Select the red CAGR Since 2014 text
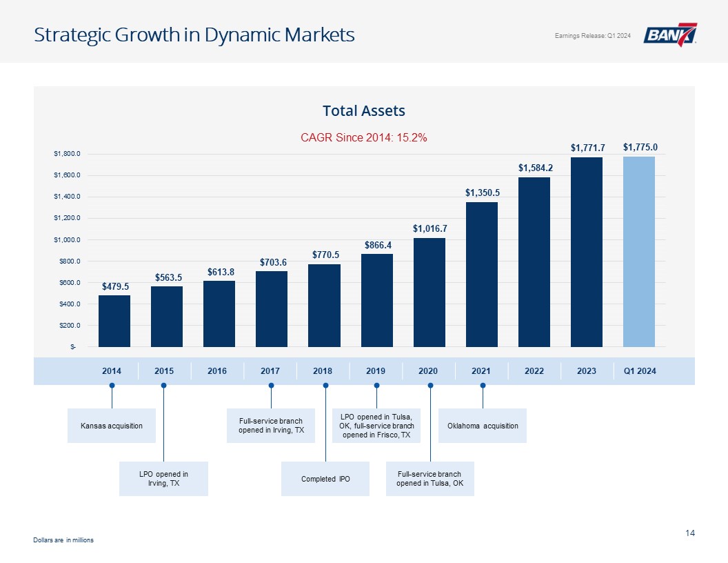The width and height of the screenshot is (728, 563). pos(364,138)
